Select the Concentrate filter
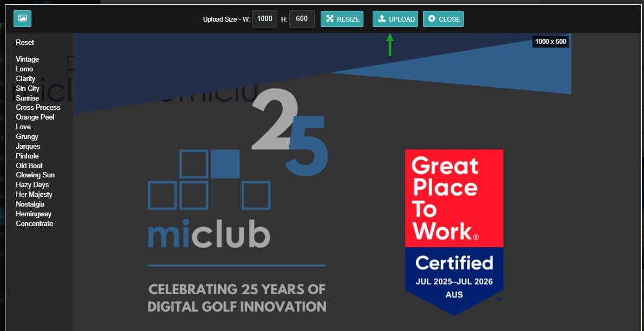Viewport: 644px width, 331px height. (x=35, y=223)
